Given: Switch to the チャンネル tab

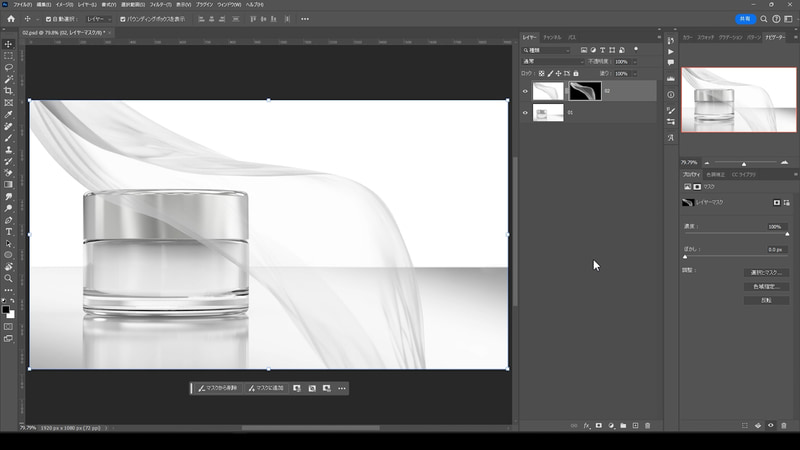Looking at the screenshot, I should tap(551, 37).
